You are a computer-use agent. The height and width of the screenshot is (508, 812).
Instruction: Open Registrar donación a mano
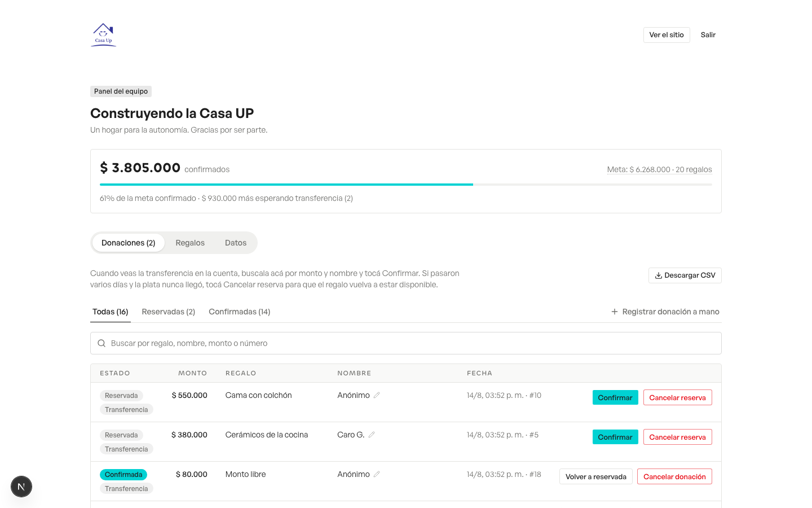pyautogui.click(x=665, y=312)
